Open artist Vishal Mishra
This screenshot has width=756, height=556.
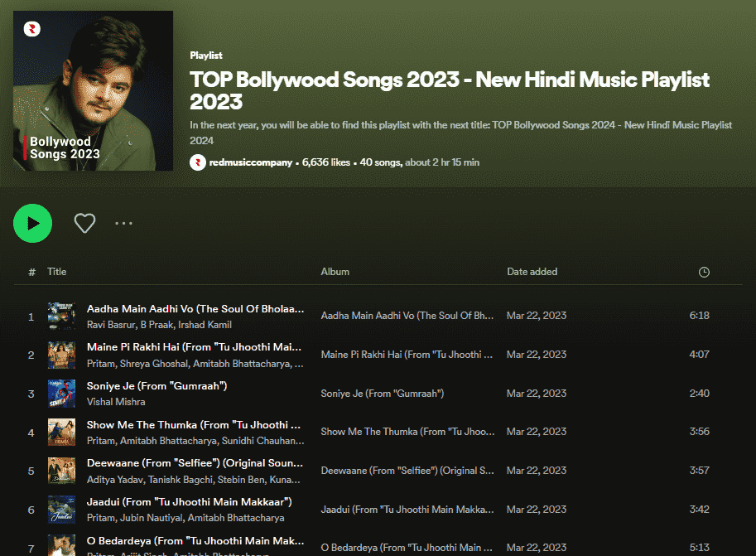pos(116,402)
